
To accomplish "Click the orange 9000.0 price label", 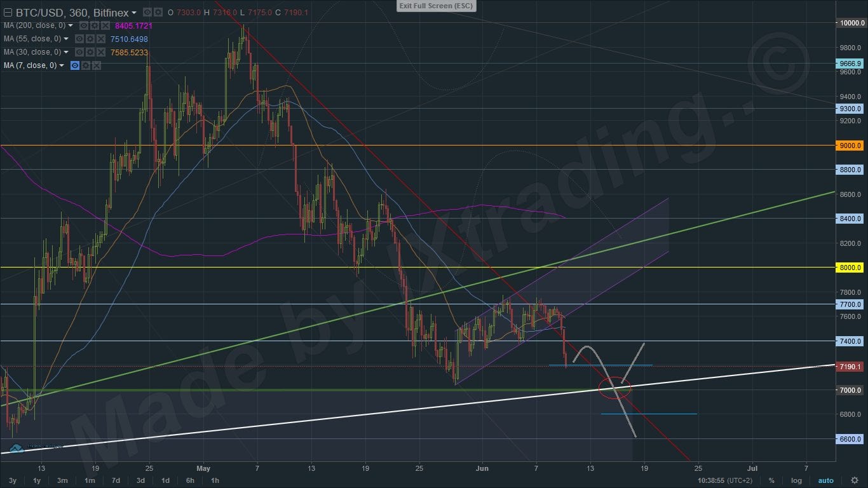I will [850, 146].
